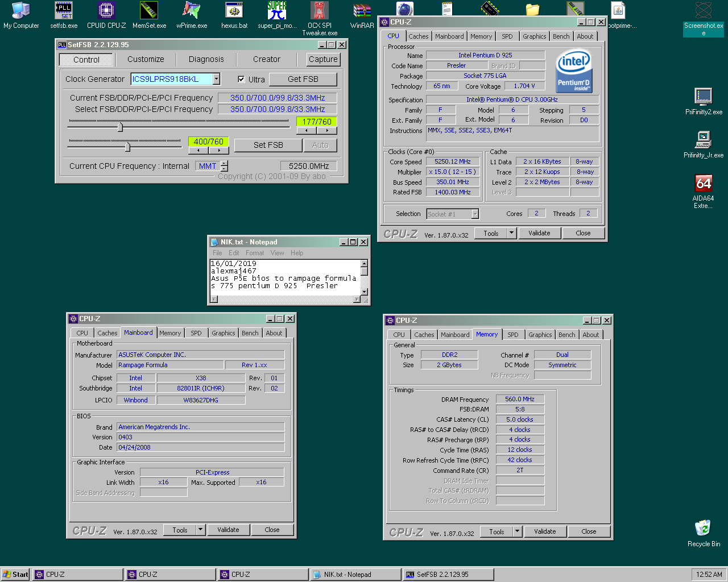The image size is (728, 582).
Task: Open the Caches tab in the CPU-Z CPU window
Action: 419,36
